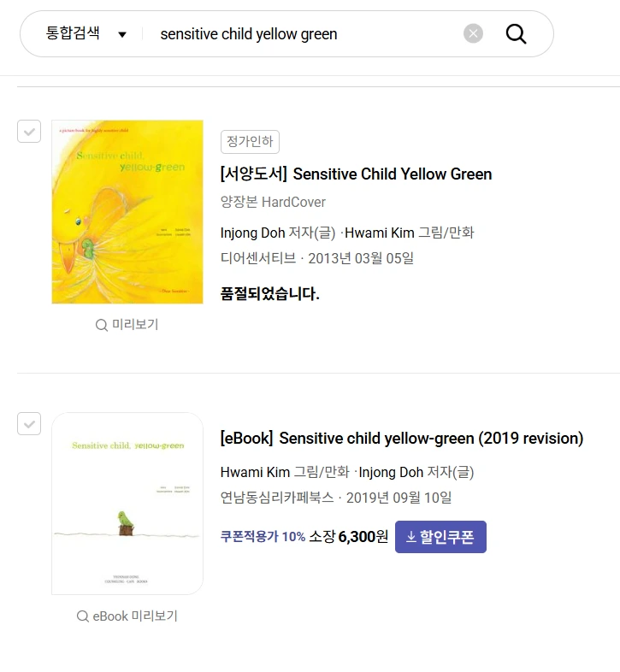Image resolution: width=620 pixels, height=672 pixels.
Task: Open [서양도서] Sensitive Child Yellow Green title
Action: tap(356, 174)
